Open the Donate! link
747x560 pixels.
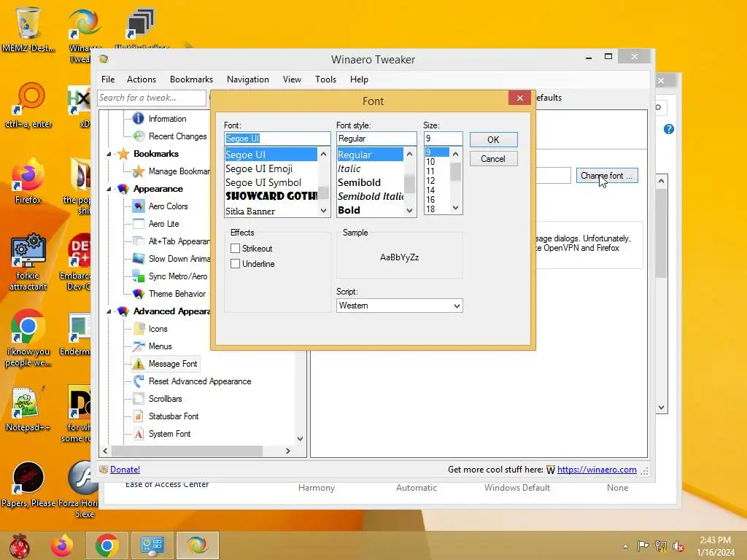click(x=125, y=470)
